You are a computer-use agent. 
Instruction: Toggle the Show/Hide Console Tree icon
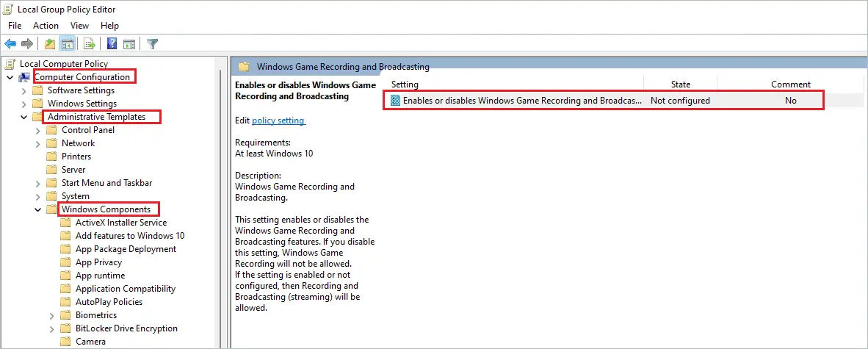[68, 44]
